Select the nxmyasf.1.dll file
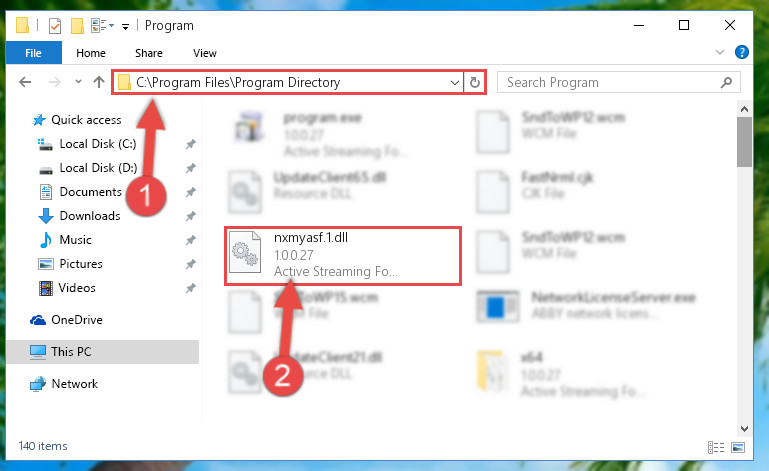Viewport: 769px width, 471px height. [x=343, y=256]
